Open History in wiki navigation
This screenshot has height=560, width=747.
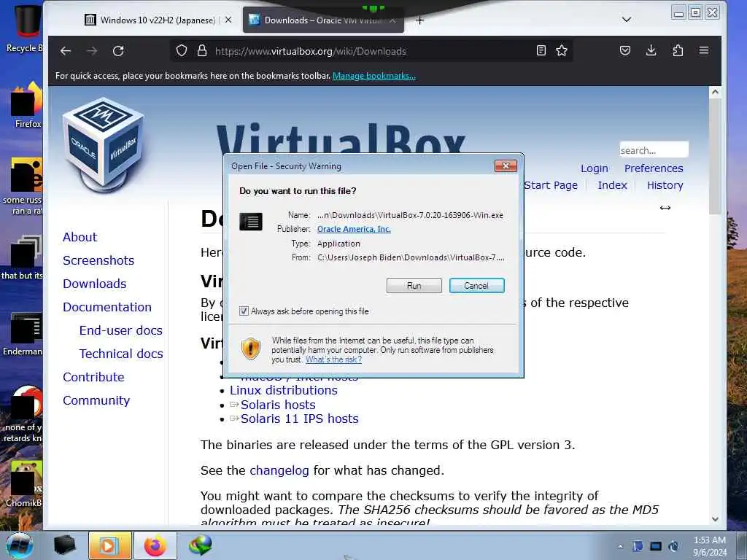665,185
